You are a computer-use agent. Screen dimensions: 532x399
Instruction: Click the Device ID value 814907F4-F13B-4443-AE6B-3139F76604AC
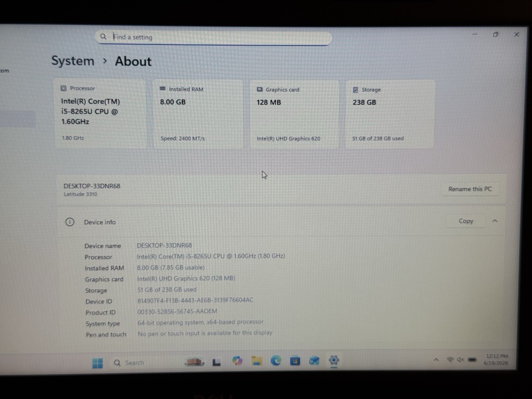[x=195, y=300]
